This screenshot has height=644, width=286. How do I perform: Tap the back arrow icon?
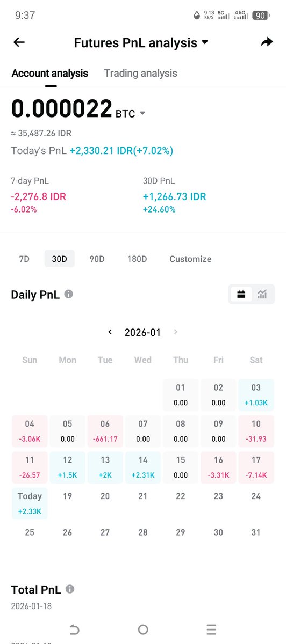19,42
